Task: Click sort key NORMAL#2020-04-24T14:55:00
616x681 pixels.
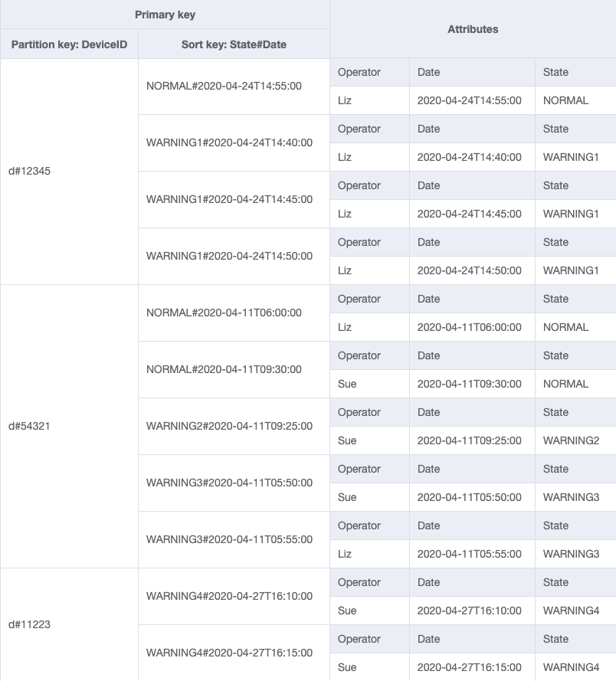Action: [x=224, y=86]
